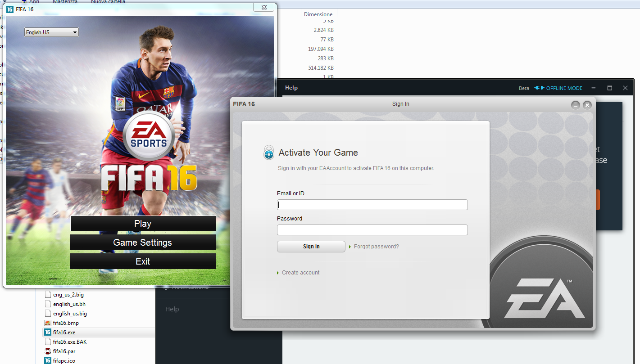The height and width of the screenshot is (364, 640).
Task: Click the fifapc.ico file icon
Action: (48, 360)
